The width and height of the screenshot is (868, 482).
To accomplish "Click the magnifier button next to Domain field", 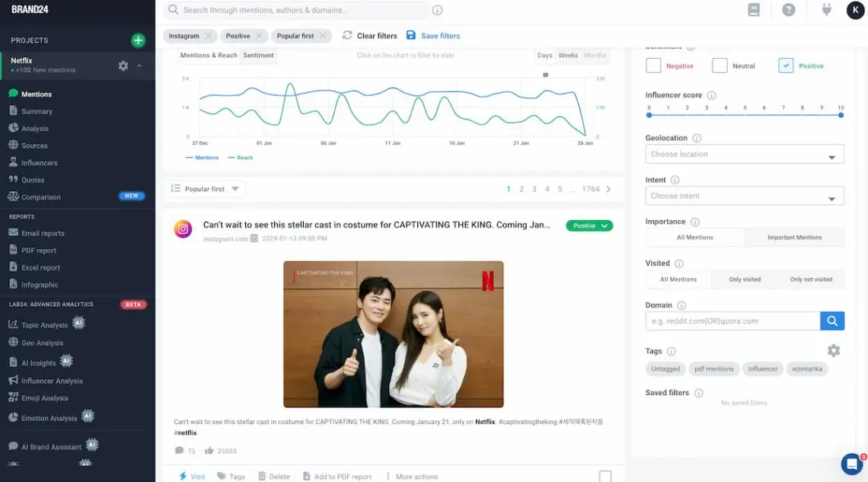I will (832, 321).
